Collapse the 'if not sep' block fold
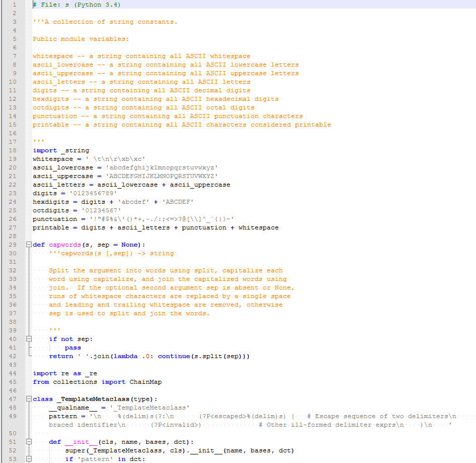This screenshot has height=463, width=476. pos(28,339)
